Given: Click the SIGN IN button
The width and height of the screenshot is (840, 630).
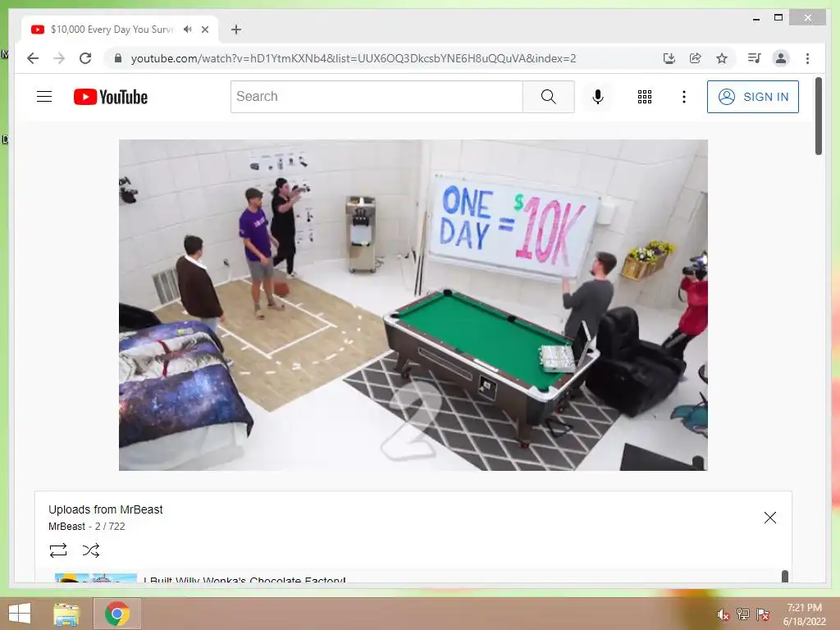Looking at the screenshot, I should tap(753, 97).
